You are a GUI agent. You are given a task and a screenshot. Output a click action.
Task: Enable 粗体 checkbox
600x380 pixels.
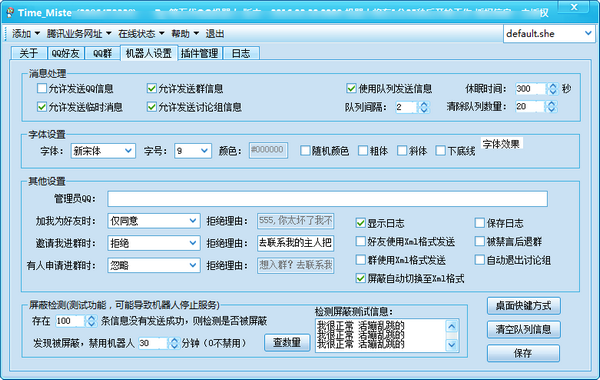(x=363, y=150)
